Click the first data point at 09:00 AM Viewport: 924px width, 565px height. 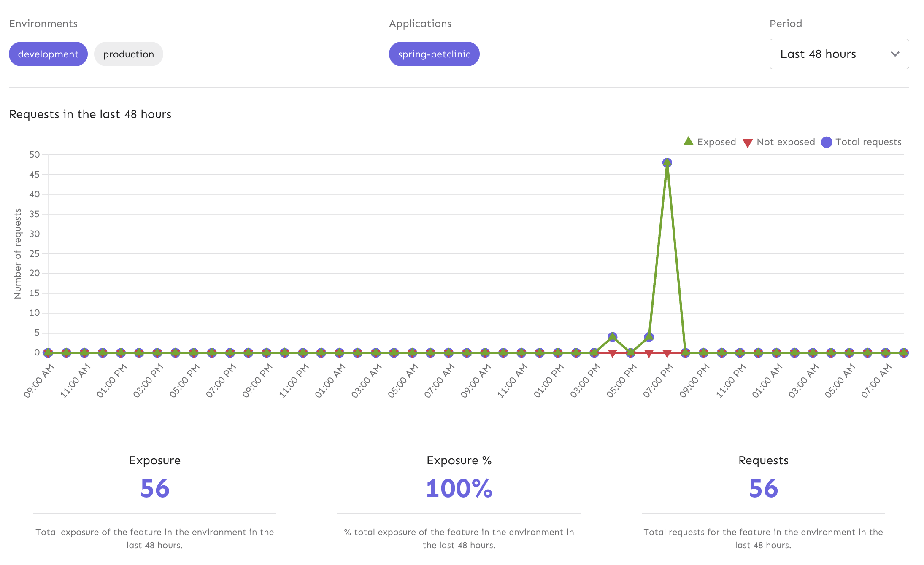47,352
